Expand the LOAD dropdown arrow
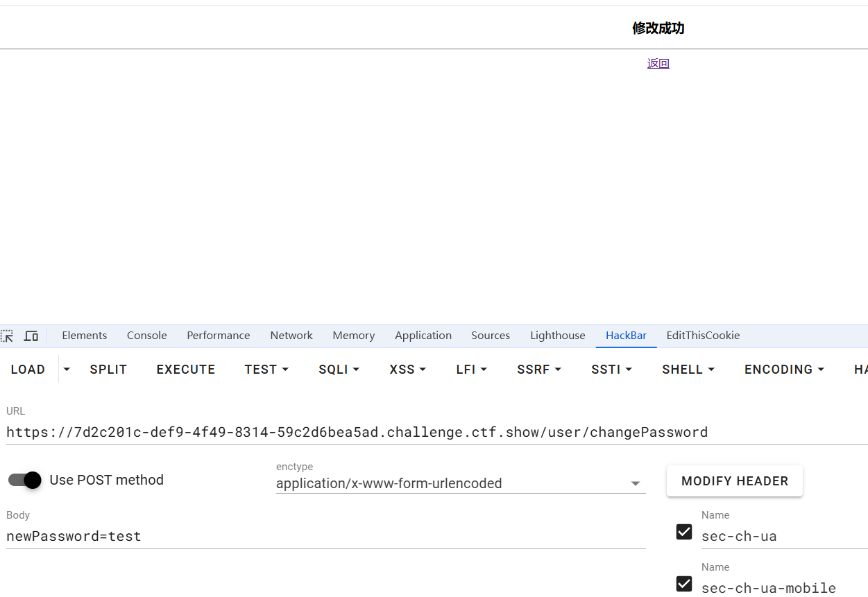The width and height of the screenshot is (868, 597). tap(67, 370)
